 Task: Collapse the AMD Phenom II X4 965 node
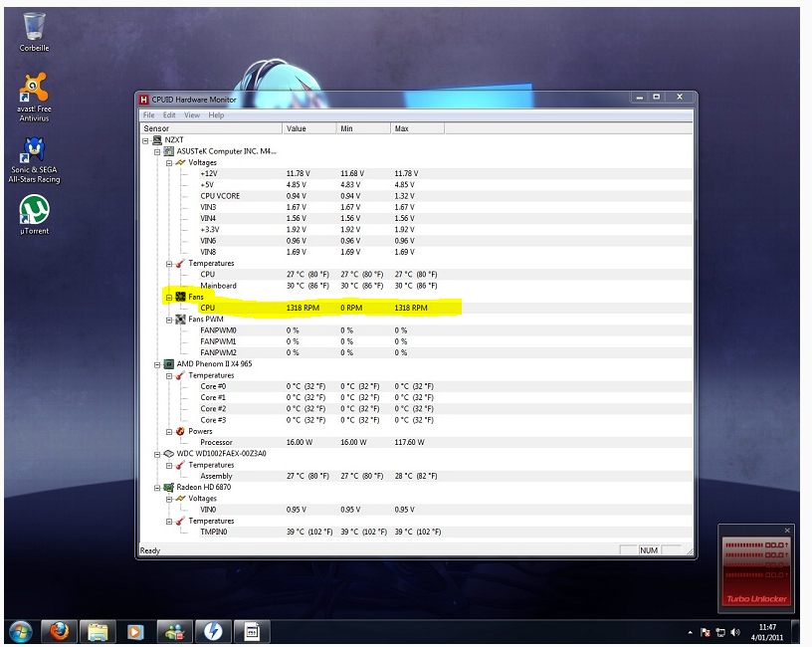(x=156, y=364)
